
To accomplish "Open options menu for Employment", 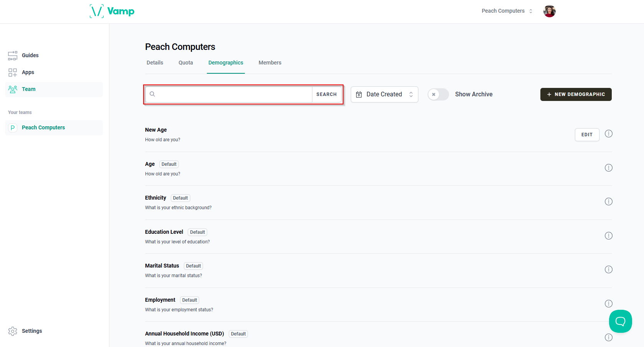I will click(609, 304).
